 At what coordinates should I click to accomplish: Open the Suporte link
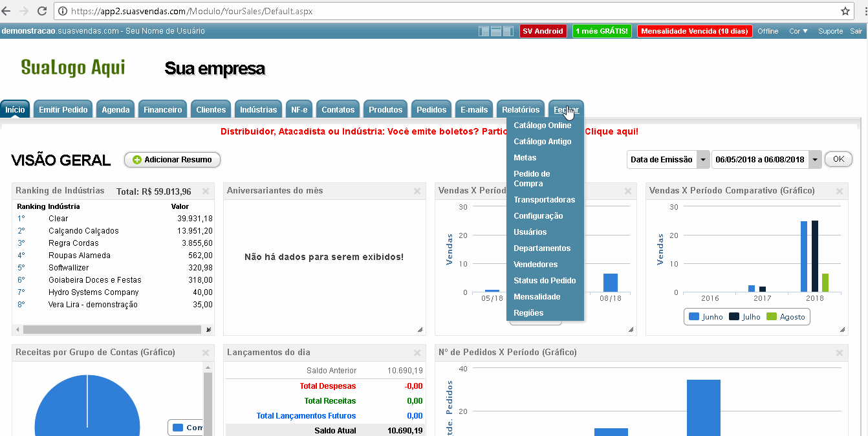(x=830, y=31)
